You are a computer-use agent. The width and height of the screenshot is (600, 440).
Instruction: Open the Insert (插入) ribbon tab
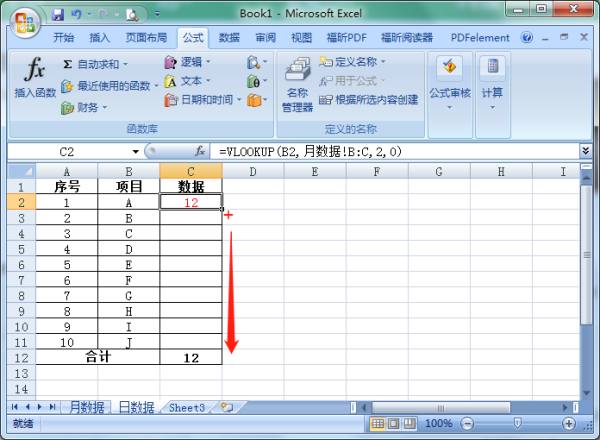point(100,37)
